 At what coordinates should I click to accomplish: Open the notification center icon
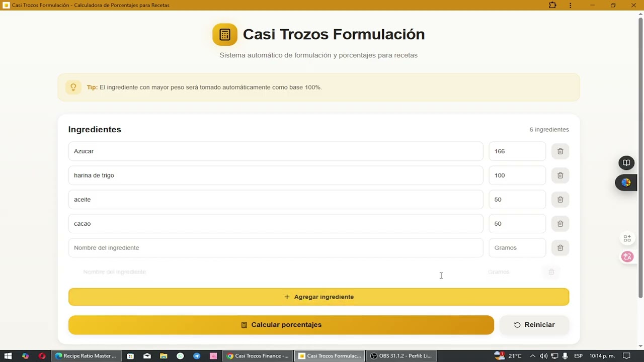[x=626, y=356]
